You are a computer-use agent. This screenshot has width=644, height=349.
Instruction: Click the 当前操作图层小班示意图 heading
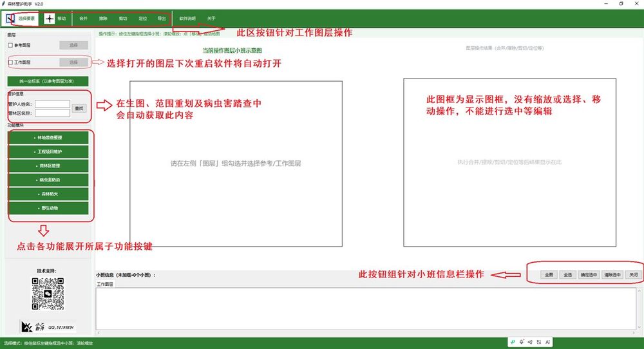pos(232,50)
